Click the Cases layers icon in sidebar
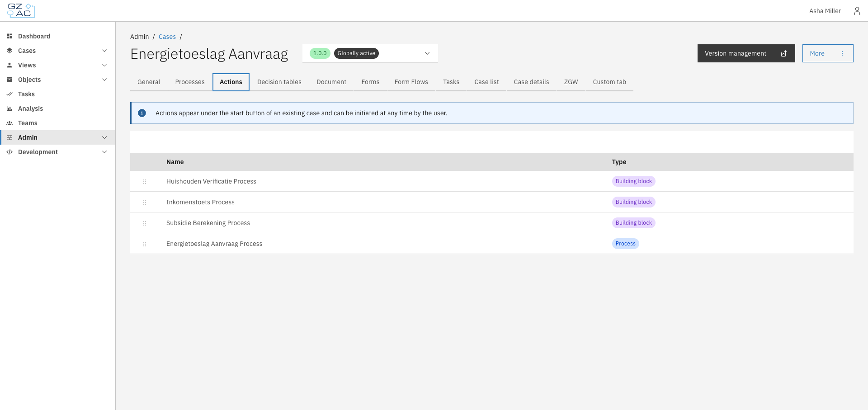The image size is (868, 410). click(x=9, y=51)
